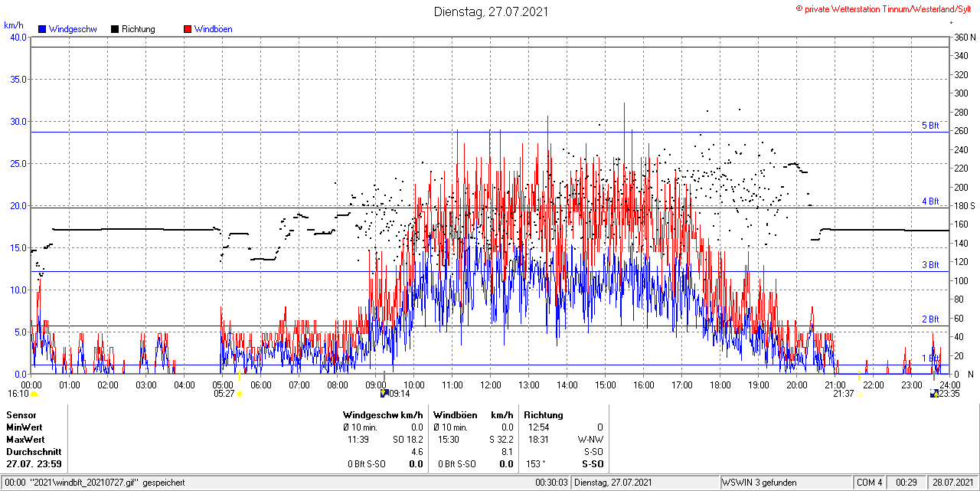Select the Windgeschw legend label
Screen dimensions: 980x491
[73, 29]
